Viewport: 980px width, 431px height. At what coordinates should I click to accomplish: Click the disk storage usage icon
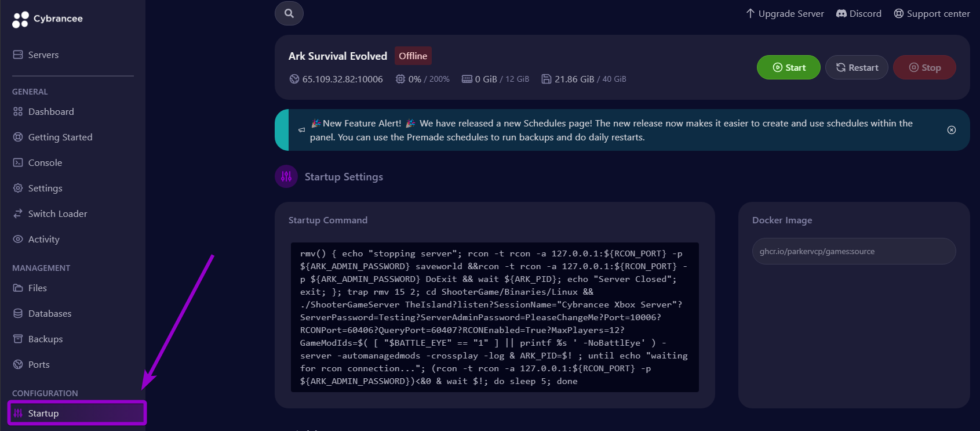pyautogui.click(x=546, y=79)
